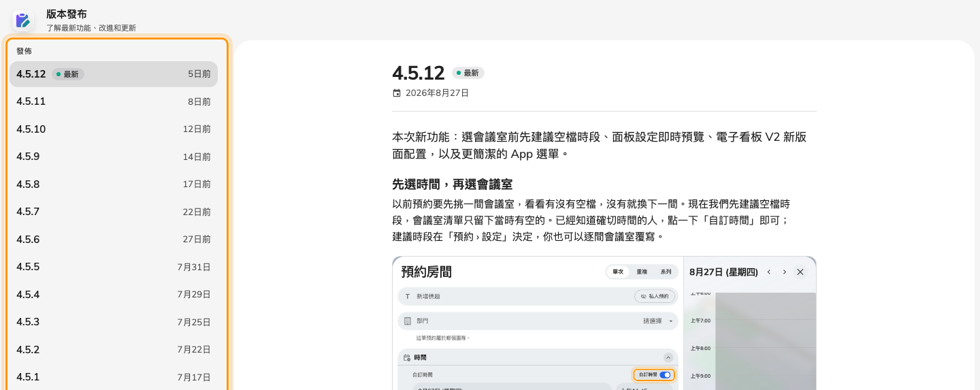Open version 4.5.7 release notes
The width and height of the screenshot is (980, 390).
pyautogui.click(x=114, y=212)
